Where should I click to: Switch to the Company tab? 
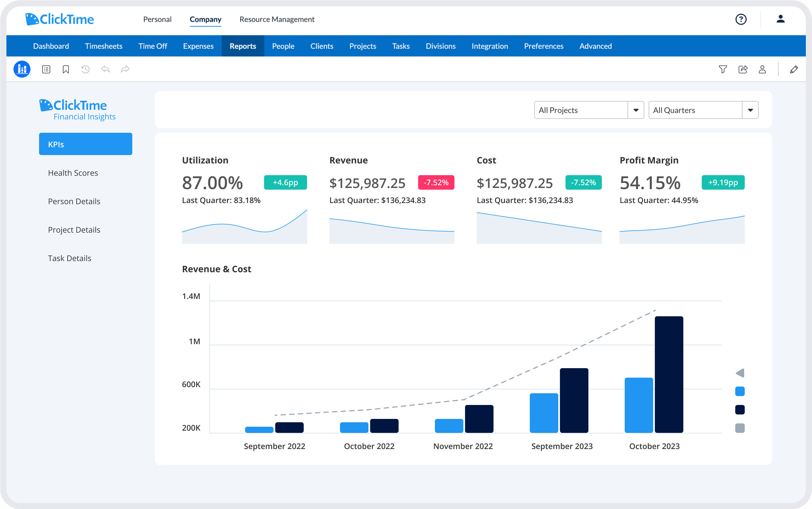205,19
